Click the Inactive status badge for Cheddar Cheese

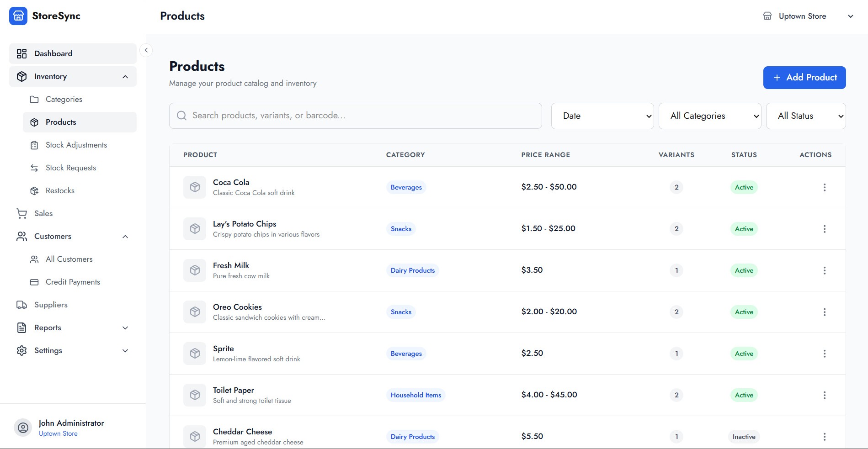(x=744, y=437)
